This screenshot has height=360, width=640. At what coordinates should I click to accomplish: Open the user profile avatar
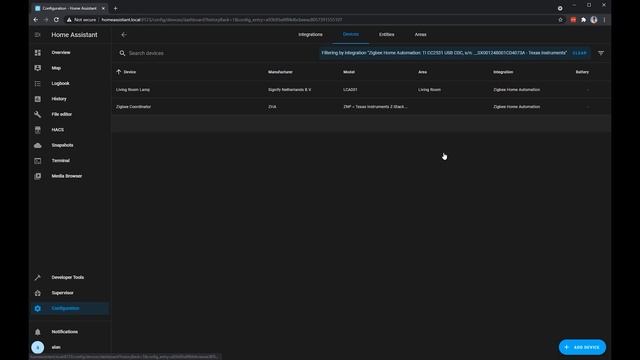pos(38,347)
